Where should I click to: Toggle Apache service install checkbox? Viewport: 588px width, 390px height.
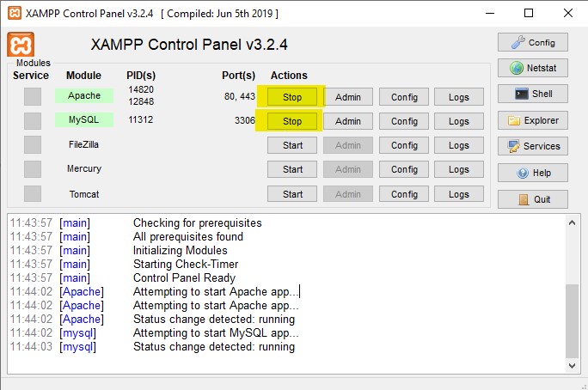pyautogui.click(x=33, y=97)
